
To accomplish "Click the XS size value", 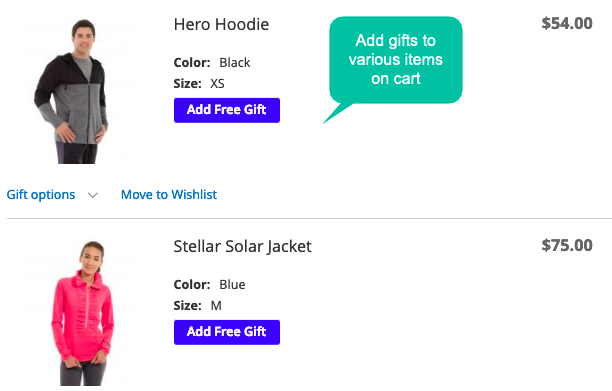I will (x=217, y=84).
